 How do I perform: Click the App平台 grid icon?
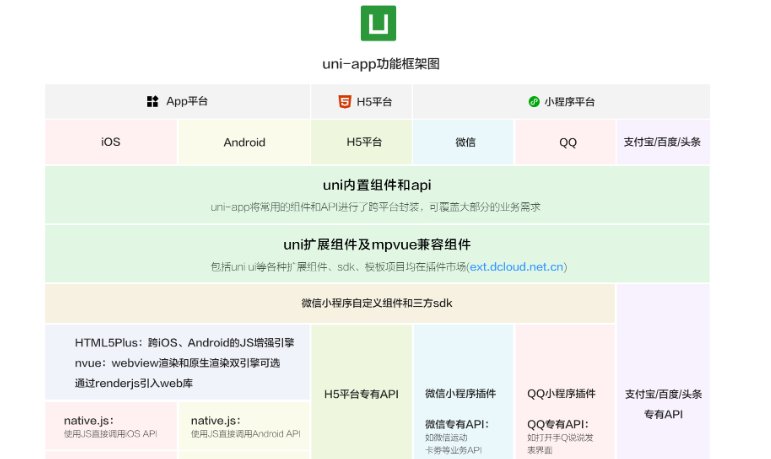[x=152, y=101]
